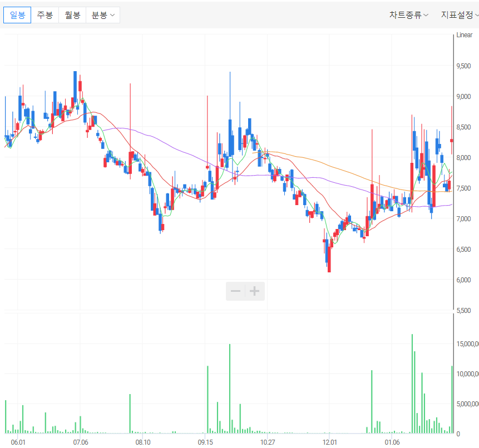Select the 일봉 daily chart tab
This screenshot has height=448, width=479.
coord(17,15)
